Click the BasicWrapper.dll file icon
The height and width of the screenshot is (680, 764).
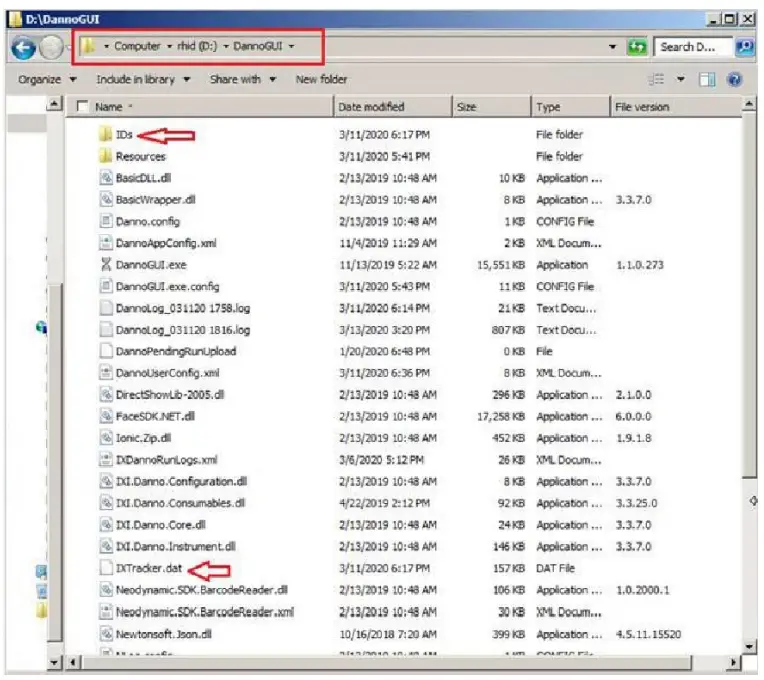click(105, 199)
